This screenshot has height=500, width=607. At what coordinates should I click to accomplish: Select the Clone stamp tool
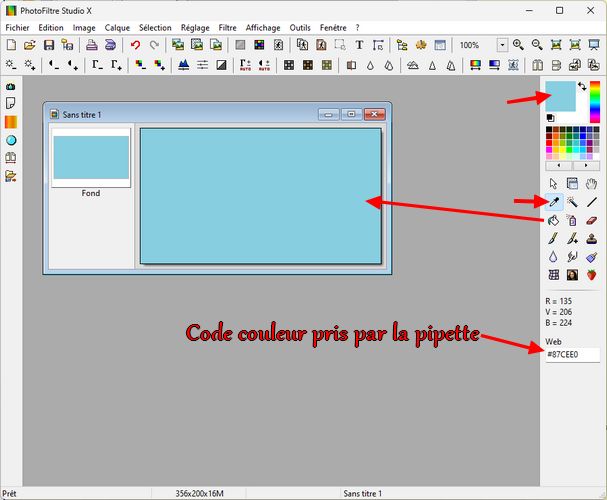(x=592, y=238)
